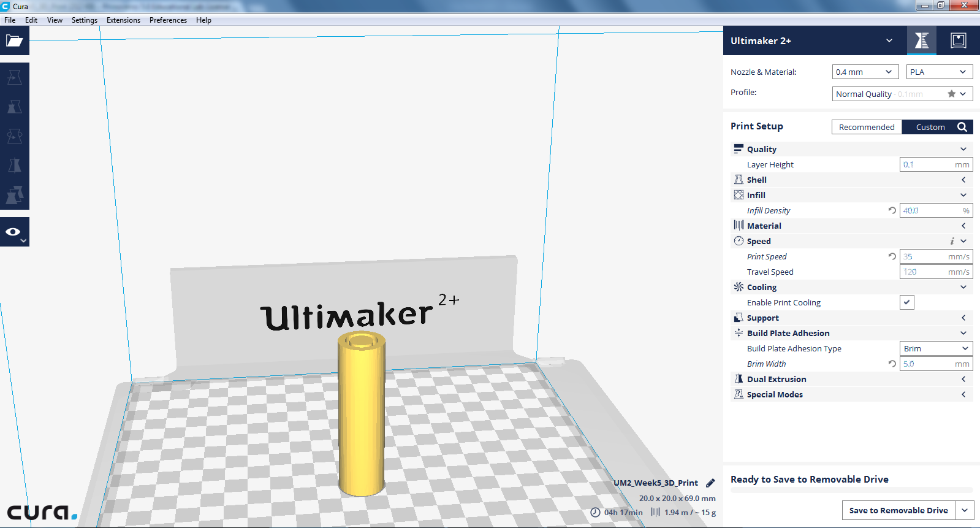
Task: Select the Rotate tool in left toolbar
Action: point(14,136)
